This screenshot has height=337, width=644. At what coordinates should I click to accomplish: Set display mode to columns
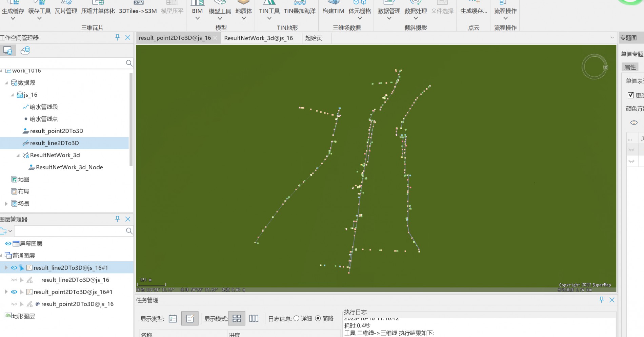[x=254, y=318]
